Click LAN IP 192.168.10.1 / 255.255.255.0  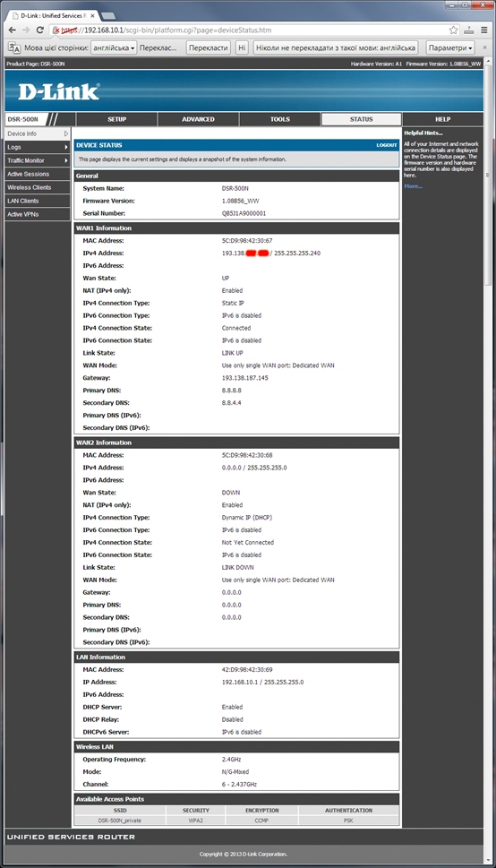[x=262, y=682]
